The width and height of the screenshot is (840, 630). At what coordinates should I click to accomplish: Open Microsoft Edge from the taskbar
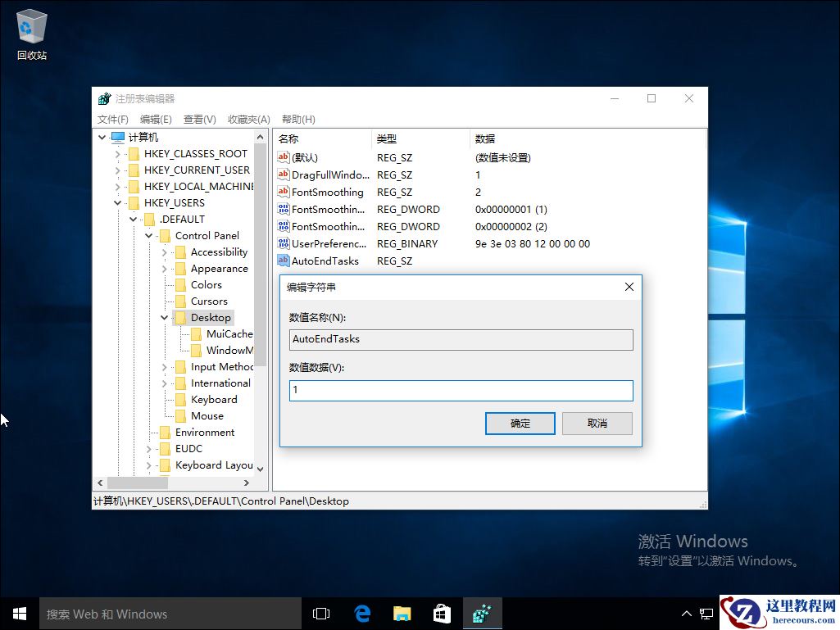(x=361, y=613)
